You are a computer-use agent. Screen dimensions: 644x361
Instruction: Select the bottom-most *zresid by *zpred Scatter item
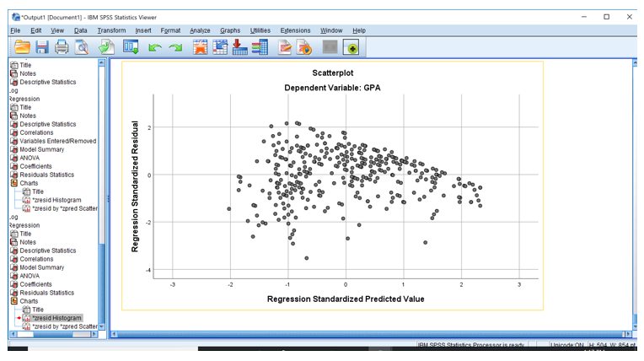click(x=64, y=326)
